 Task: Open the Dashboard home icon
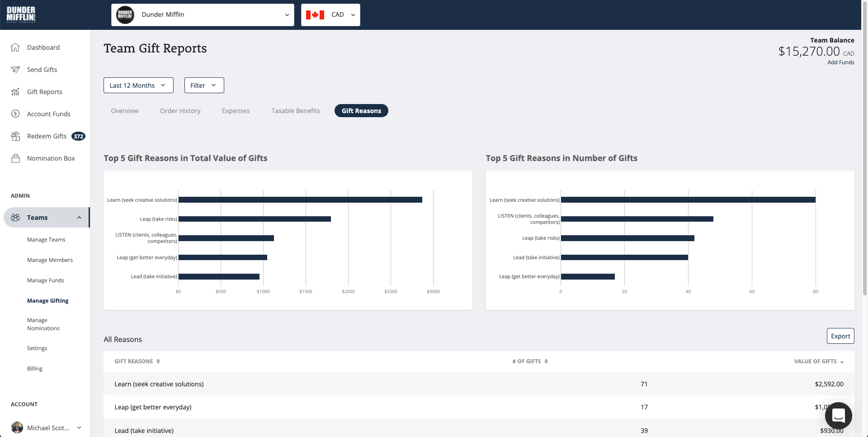[x=15, y=47]
